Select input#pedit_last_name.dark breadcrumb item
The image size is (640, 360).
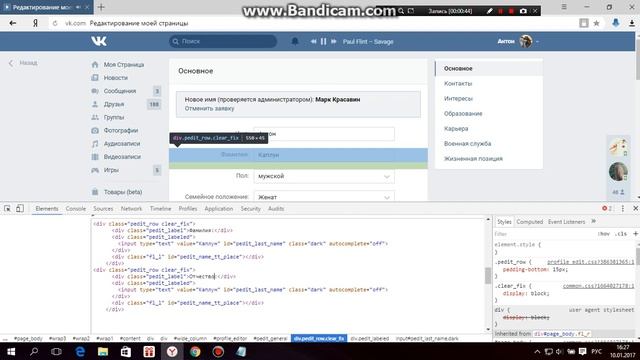pos(427,338)
